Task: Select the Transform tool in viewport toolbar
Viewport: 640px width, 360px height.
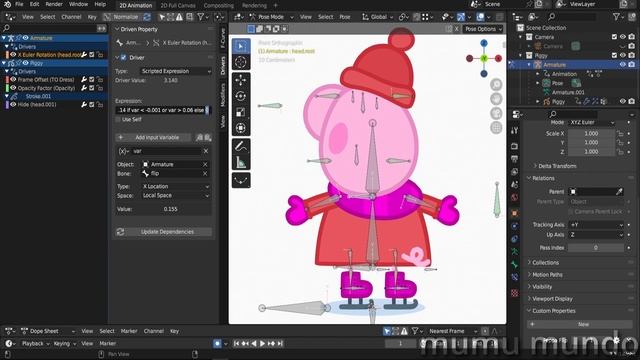Action: (x=241, y=128)
